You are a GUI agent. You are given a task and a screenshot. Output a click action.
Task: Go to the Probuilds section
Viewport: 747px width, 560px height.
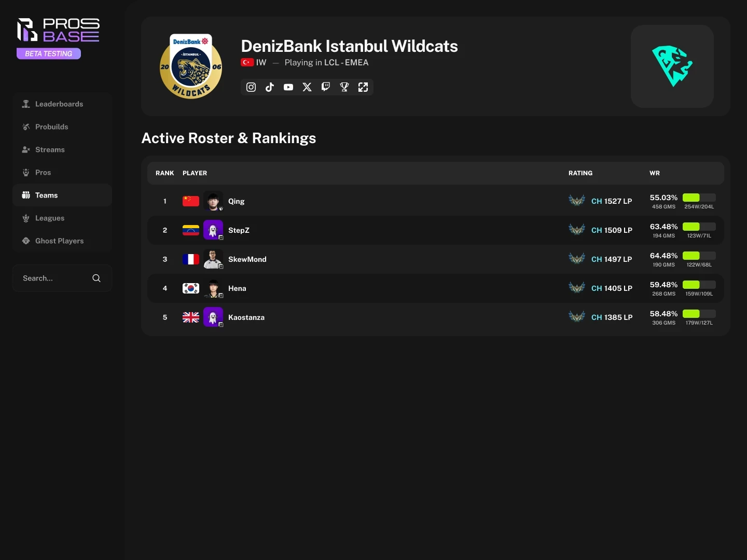(x=62, y=127)
